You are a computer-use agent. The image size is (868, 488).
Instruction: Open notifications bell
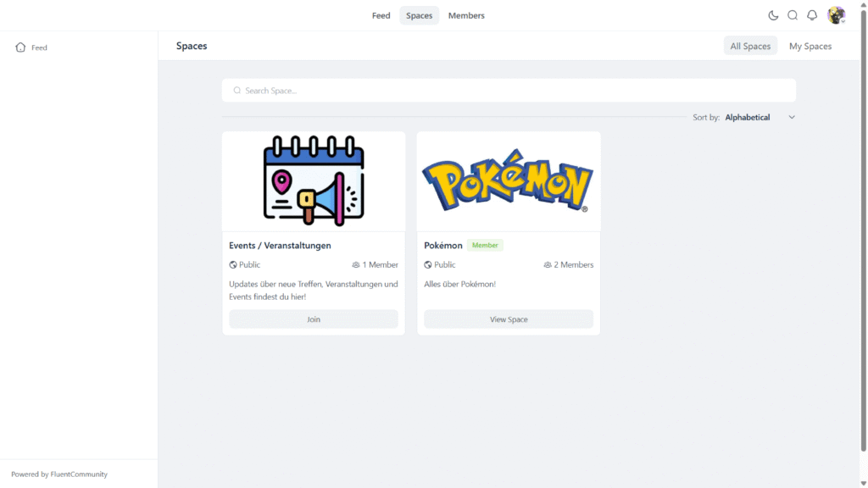click(x=811, y=15)
